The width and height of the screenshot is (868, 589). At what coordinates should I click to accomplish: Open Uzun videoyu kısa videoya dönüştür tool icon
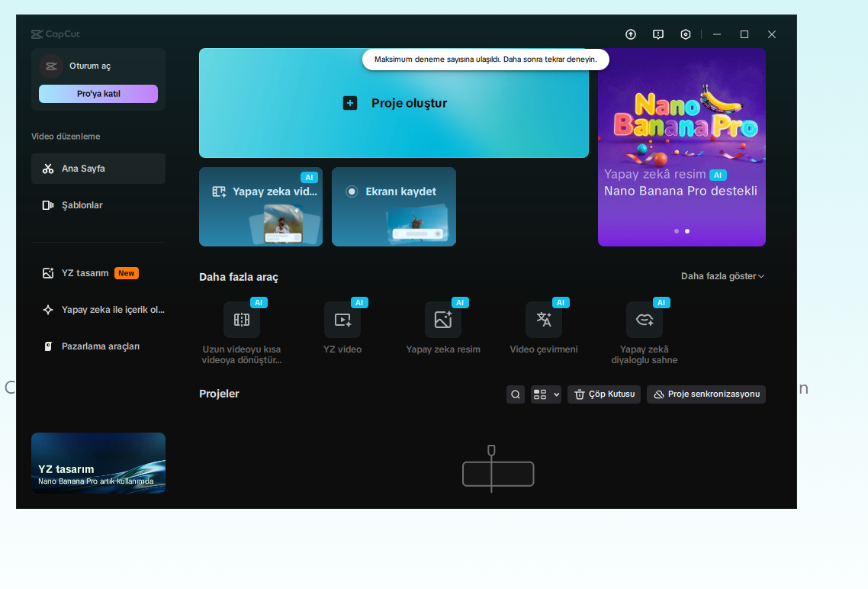click(241, 320)
